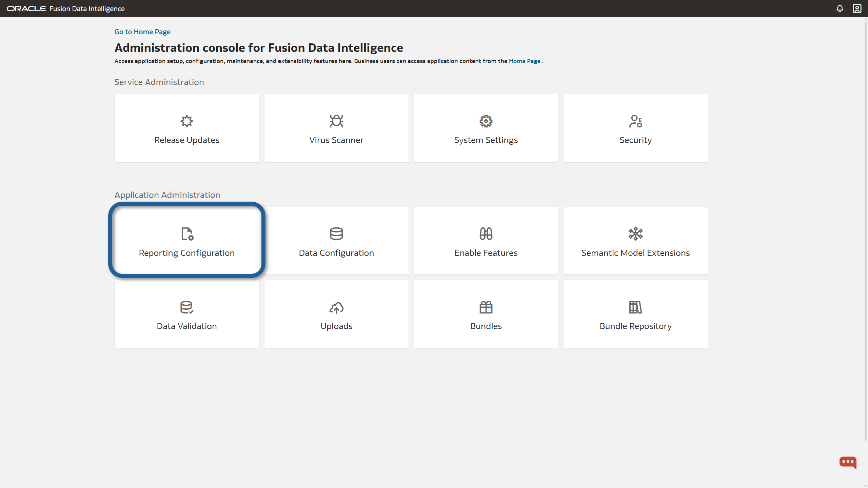
Task: Open the Data Validation database-check icon
Action: pyautogui.click(x=186, y=307)
